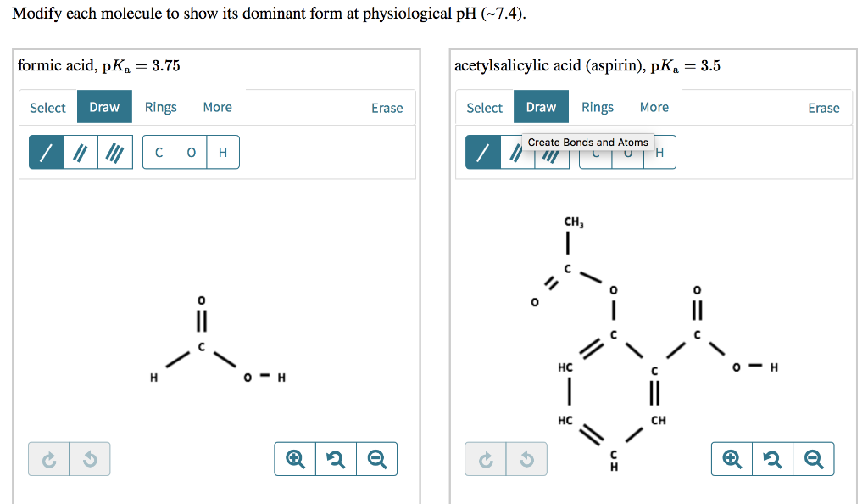Activate Erase in the formic acid editor
The height and width of the screenshot is (504, 868).
[387, 107]
